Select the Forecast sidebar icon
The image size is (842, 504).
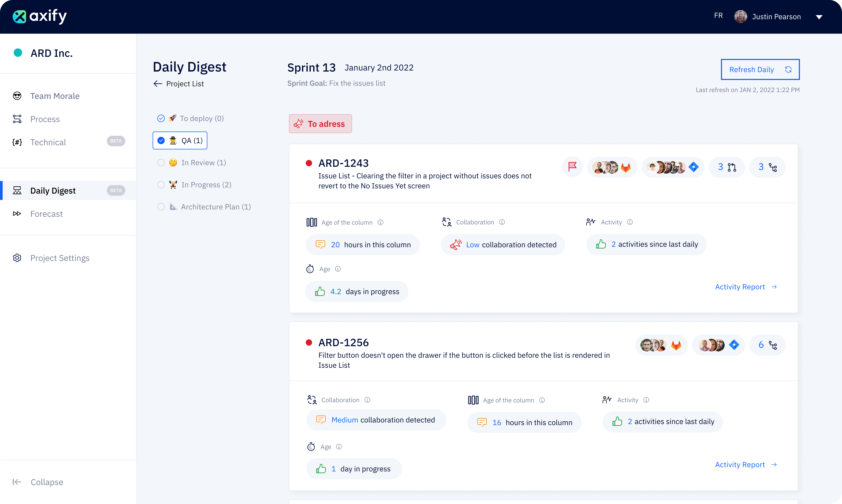17,214
